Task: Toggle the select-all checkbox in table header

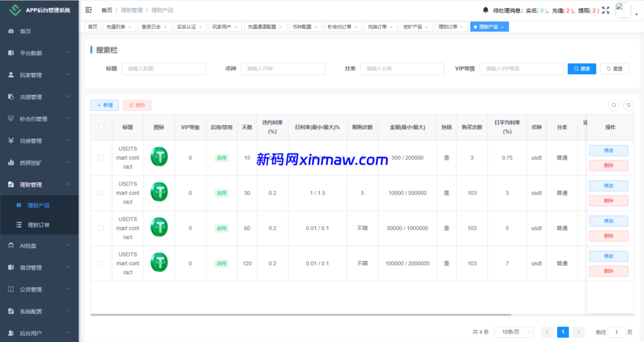Action: (x=101, y=127)
